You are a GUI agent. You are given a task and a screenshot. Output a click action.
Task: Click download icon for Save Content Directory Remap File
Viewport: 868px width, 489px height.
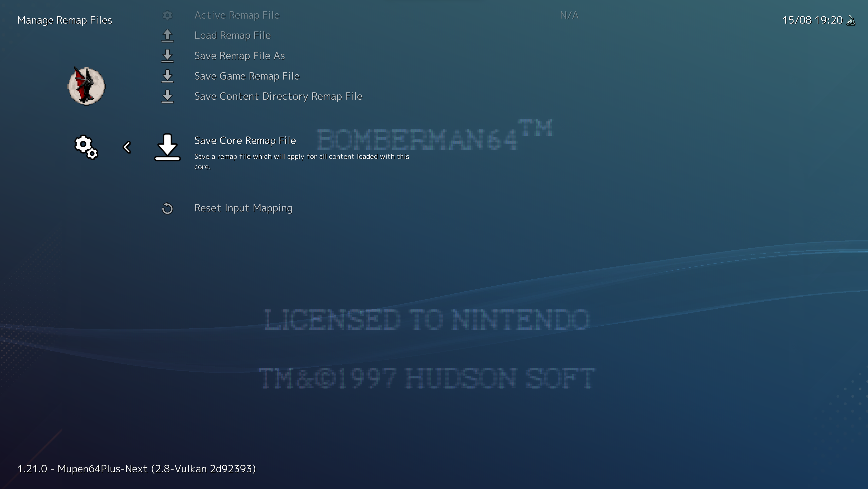(x=167, y=96)
